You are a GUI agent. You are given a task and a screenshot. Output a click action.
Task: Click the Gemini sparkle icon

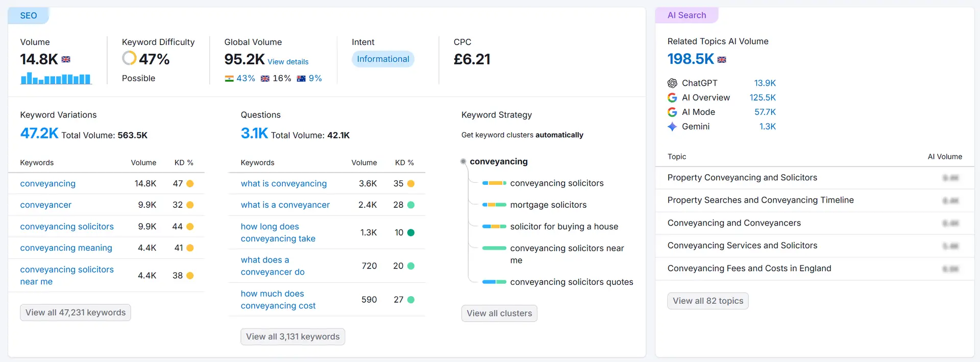click(x=672, y=127)
